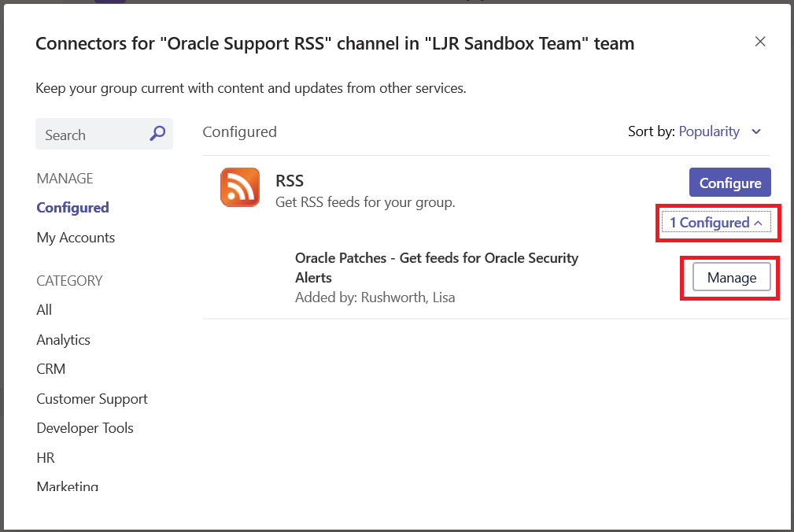Click the RSS connector title

coord(290,181)
